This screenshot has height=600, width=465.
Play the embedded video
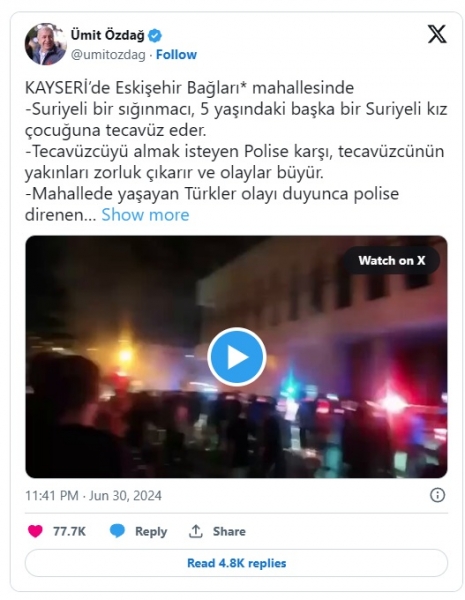pos(237,357)
